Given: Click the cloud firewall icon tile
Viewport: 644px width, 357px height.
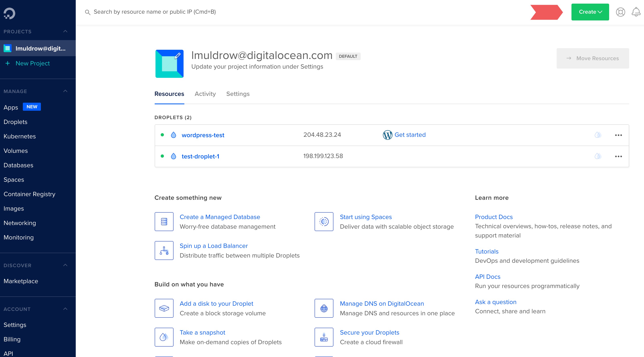Looking at the screenshot, I should 324,337.
